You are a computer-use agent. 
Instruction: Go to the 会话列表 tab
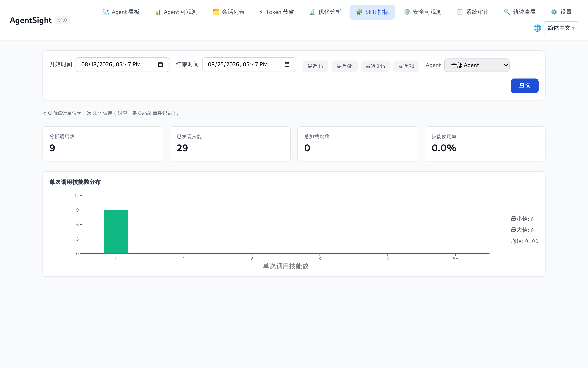coord(228,12)
